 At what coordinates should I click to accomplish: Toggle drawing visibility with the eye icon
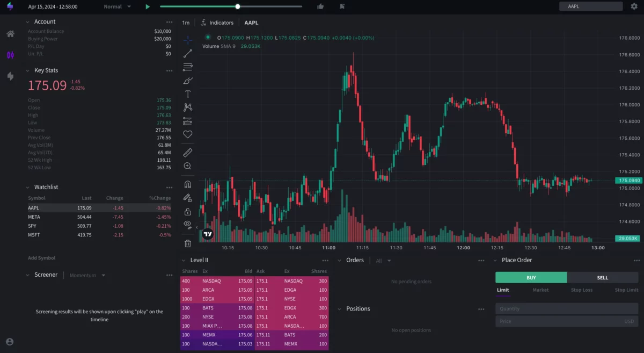(x=187, y=224)
